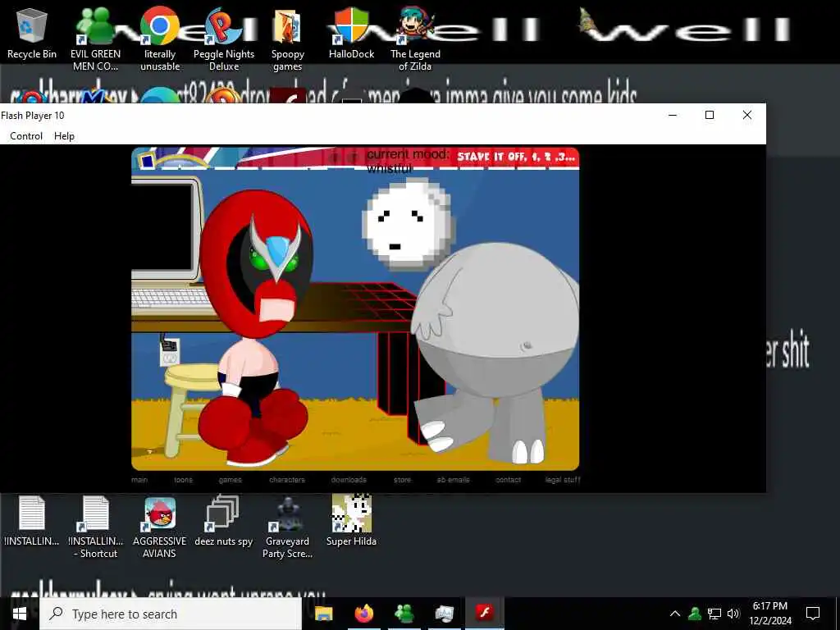Open the green messenger app on taskbar
This screenshot has height=630, width=840.
click(404, 614)
